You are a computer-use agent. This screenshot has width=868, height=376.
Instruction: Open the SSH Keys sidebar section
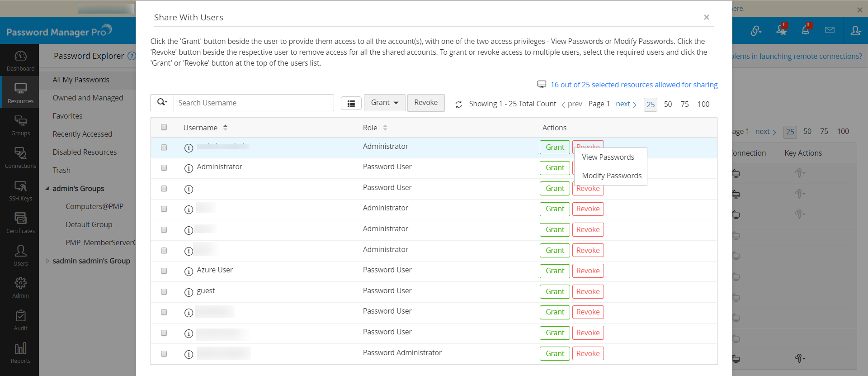point(20,190)
